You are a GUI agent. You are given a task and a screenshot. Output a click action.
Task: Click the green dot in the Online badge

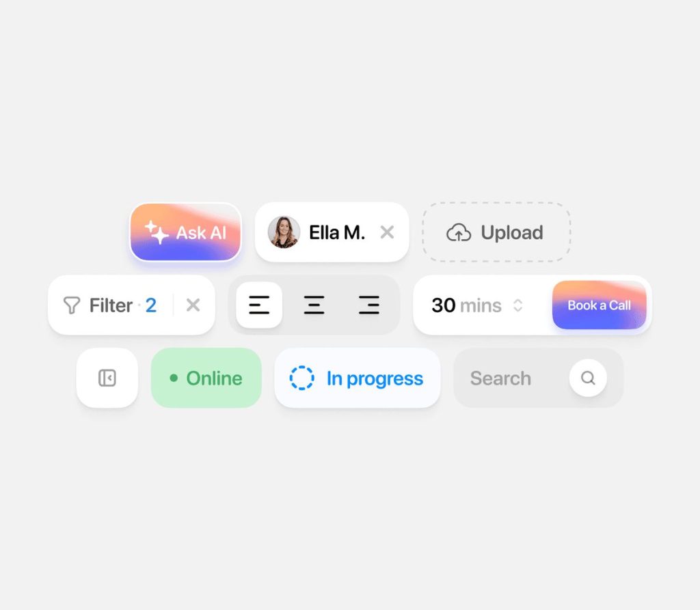174,378
